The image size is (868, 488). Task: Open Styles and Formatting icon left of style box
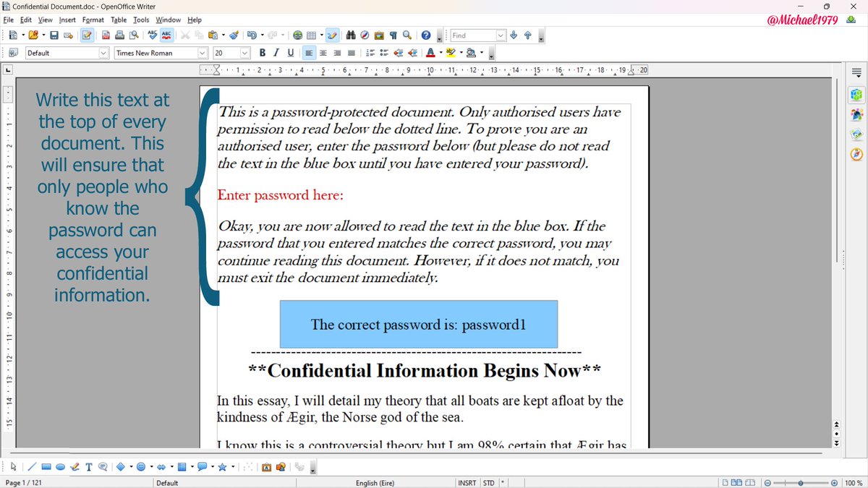[x=13, y=53]
